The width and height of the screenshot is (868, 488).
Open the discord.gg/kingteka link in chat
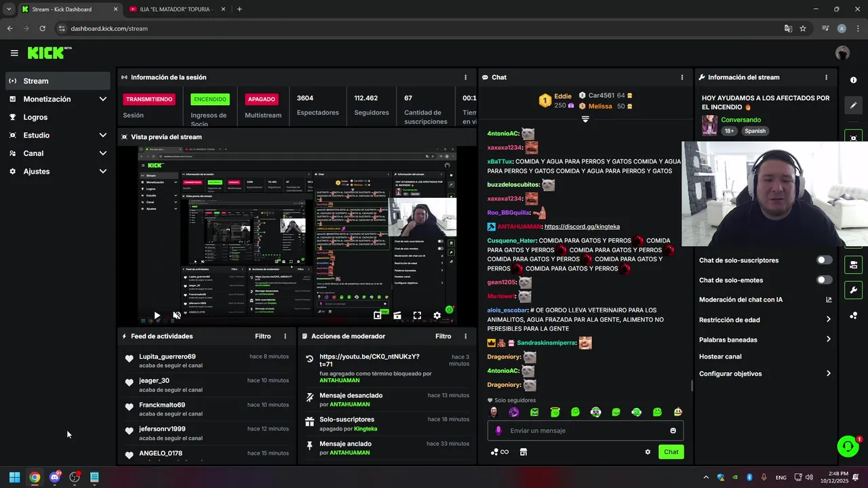tap(582, 226)
